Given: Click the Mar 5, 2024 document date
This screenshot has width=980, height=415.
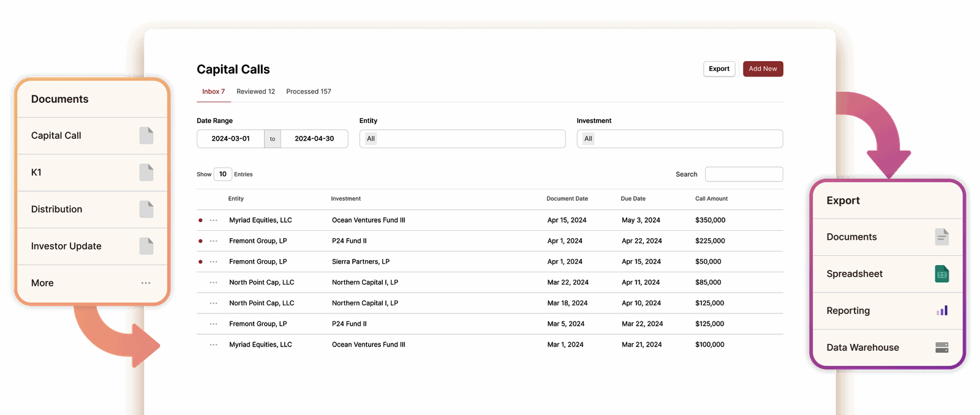Looking at the screenshot, I should coord(566,324).
